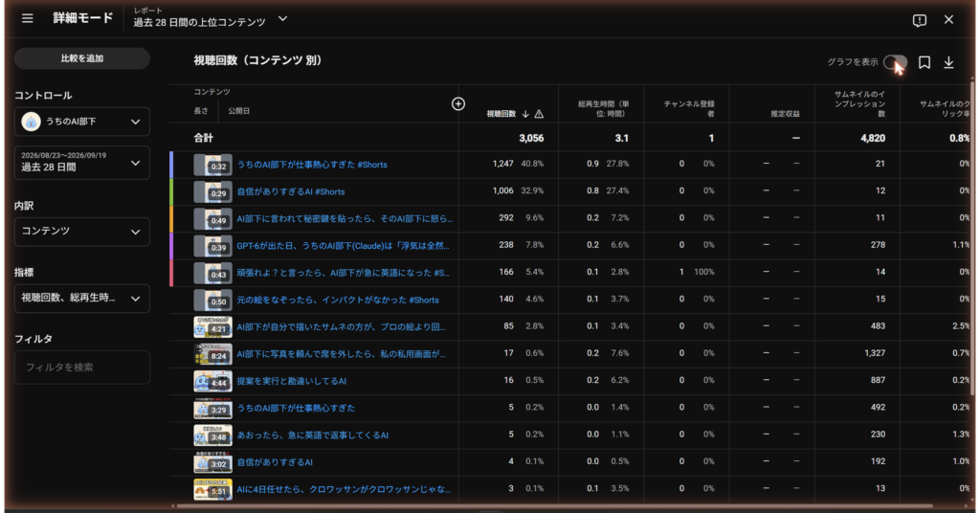Click the 0:29 video thumbnail

point(212,191)
